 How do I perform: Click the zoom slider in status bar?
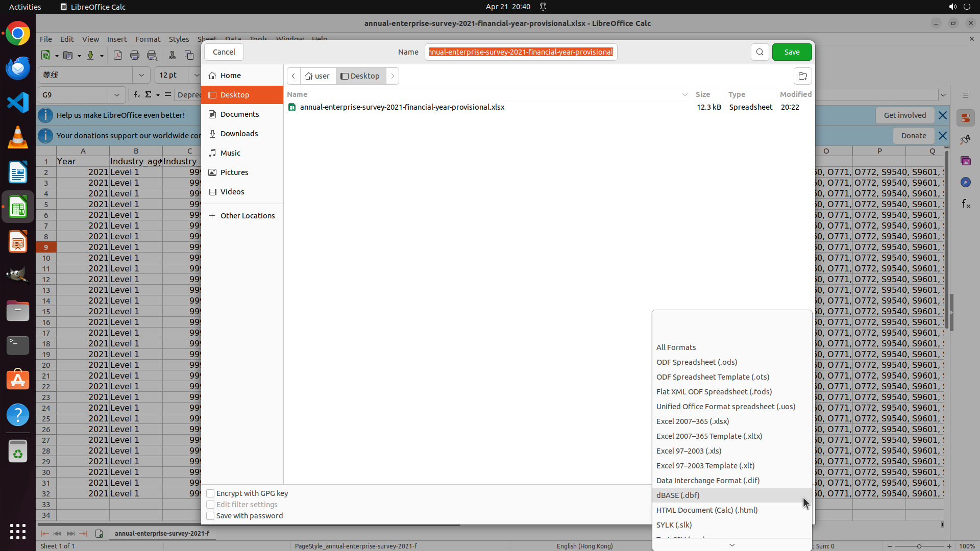point(919,546)
